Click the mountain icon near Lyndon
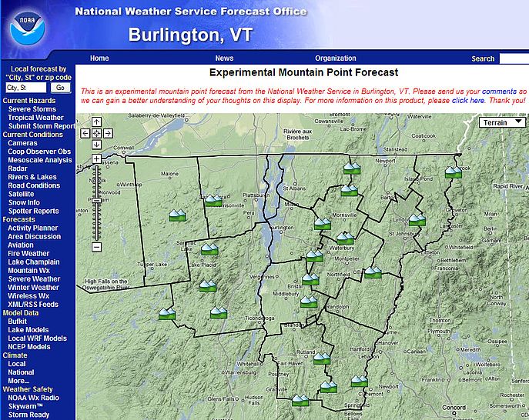 pos(417,220)
